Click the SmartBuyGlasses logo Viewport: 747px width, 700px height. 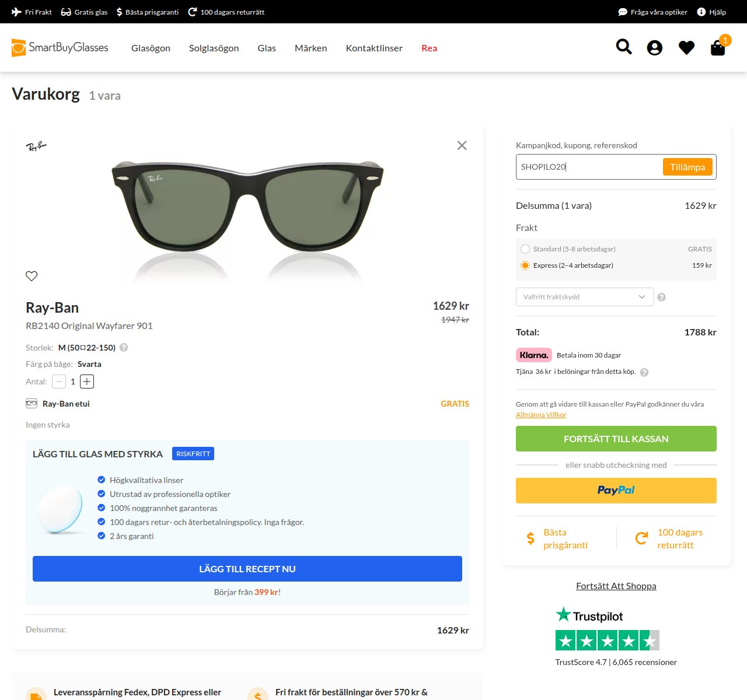pyautogui.click(x=60, y=48)
